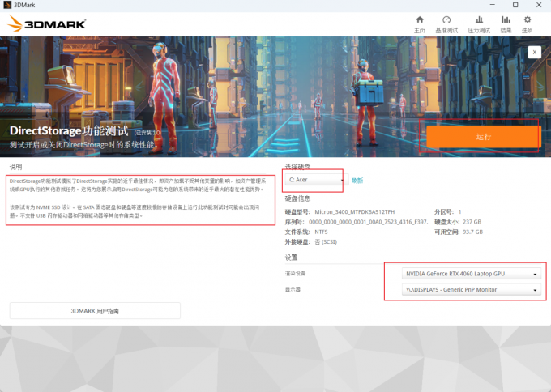Close the DirectStorage banner with X
551x392 pixels.
534,53
